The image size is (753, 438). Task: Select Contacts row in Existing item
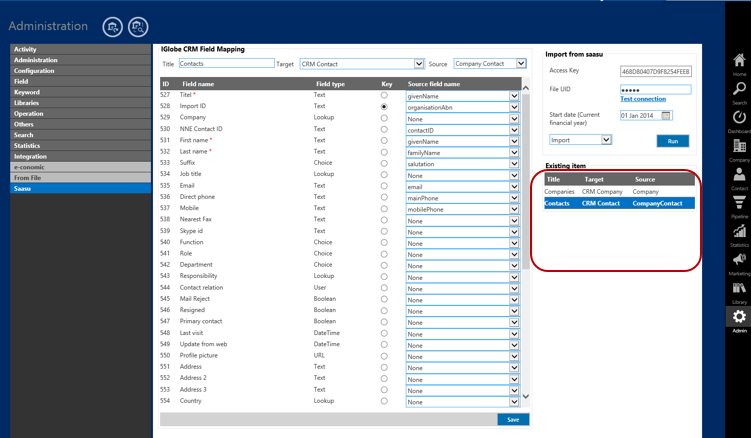[619, 204]
